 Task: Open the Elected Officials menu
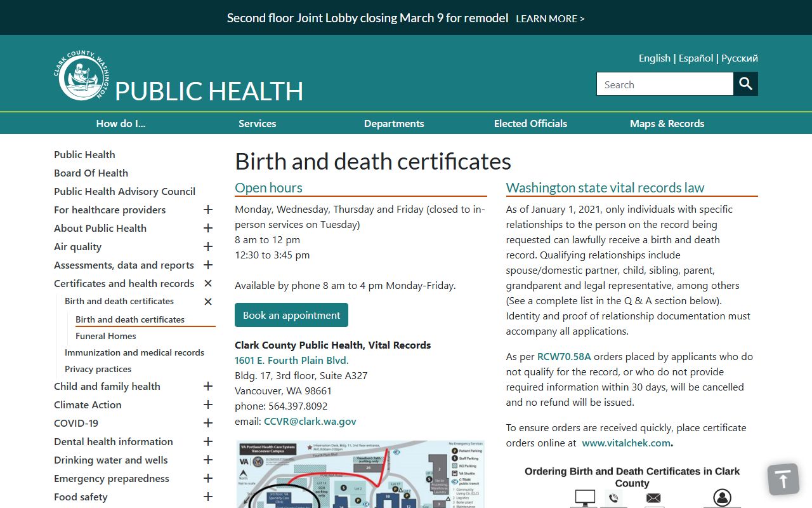530,123
